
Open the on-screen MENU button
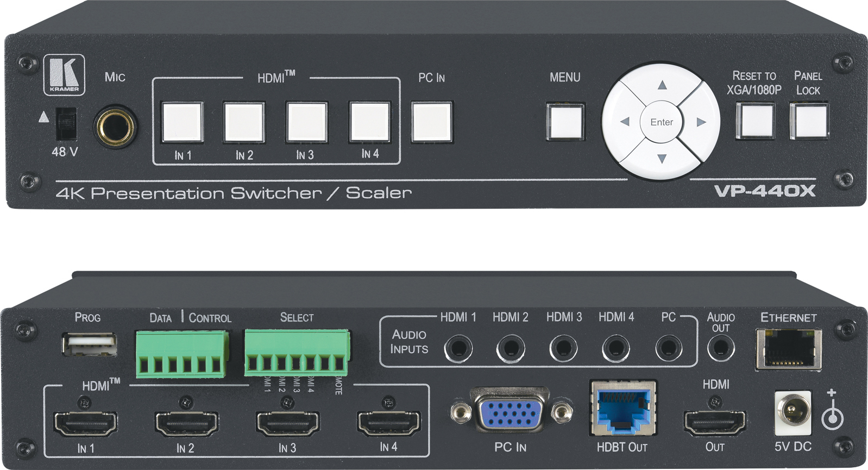point(565,122)
